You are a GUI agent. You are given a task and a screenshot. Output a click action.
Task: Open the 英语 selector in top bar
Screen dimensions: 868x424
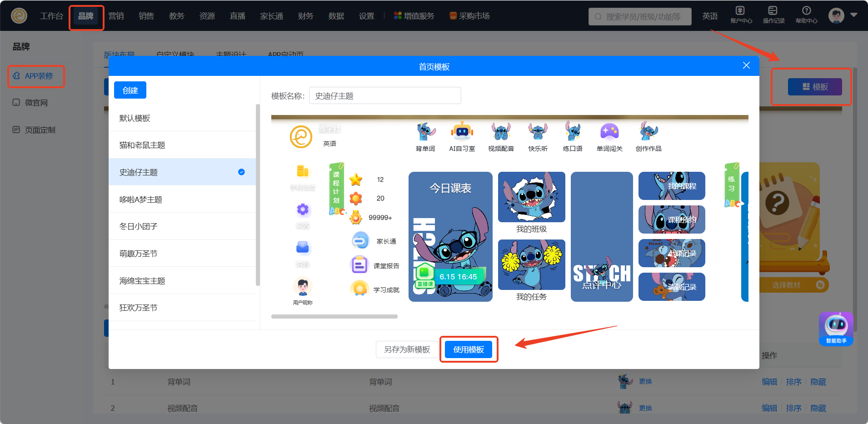tap(710, 16)
